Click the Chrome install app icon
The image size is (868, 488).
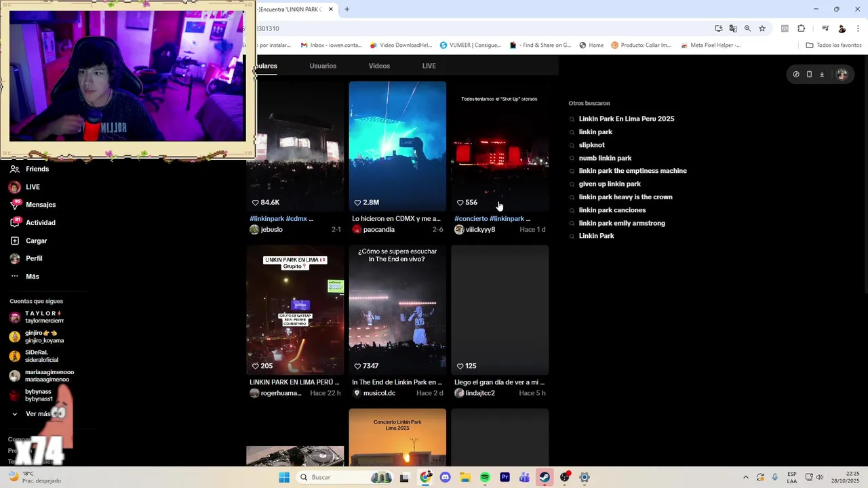719,28
